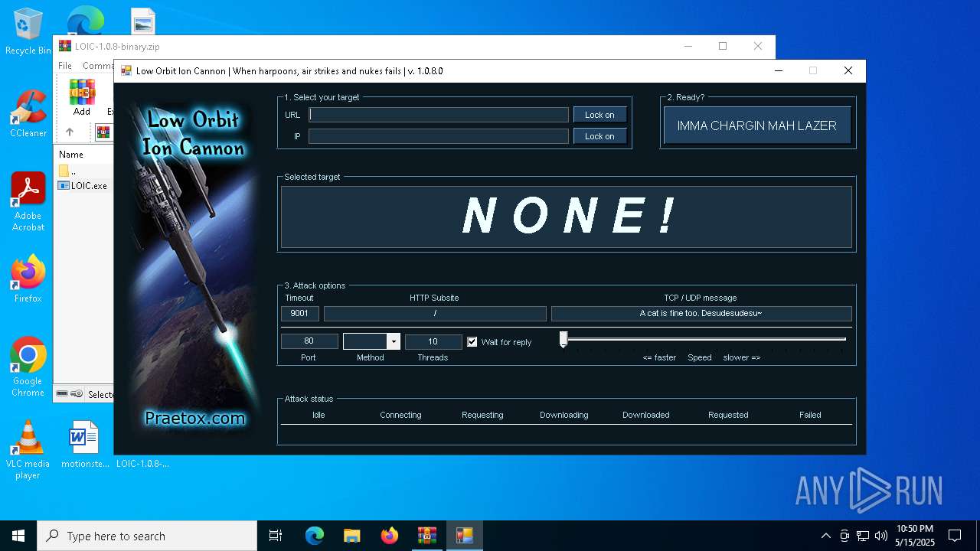Switch to WinRAR on the taskbar
This screenshot has height=551, width=980.
click(427, 536)
